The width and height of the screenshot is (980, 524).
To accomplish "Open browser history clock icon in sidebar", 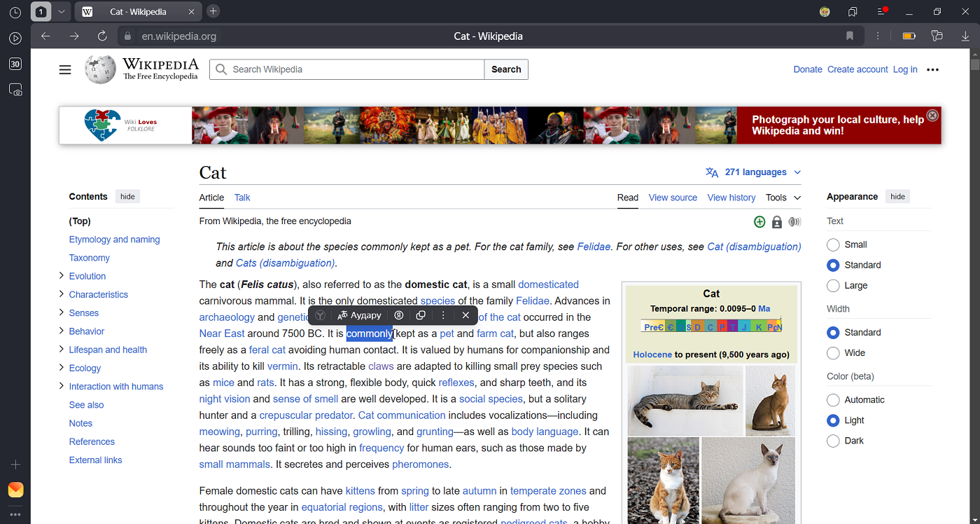I will pyautogui.click(x=15, y=12).
